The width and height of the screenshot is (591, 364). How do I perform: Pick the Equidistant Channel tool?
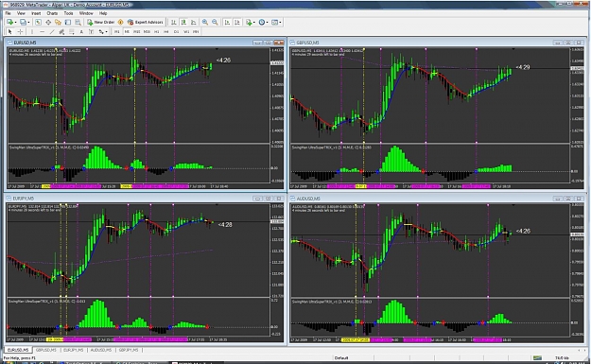click(x=61, y=31)
